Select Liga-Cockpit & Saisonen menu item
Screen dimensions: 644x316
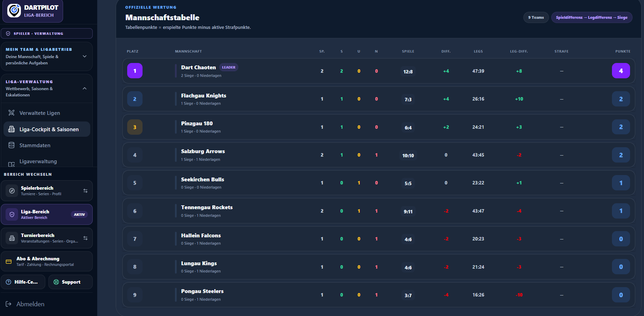coord(47,129)
